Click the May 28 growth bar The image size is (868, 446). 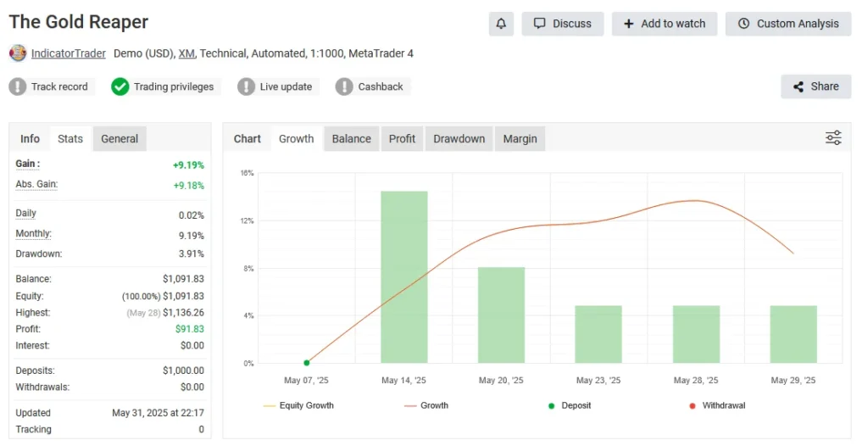(x=696, y=334)
